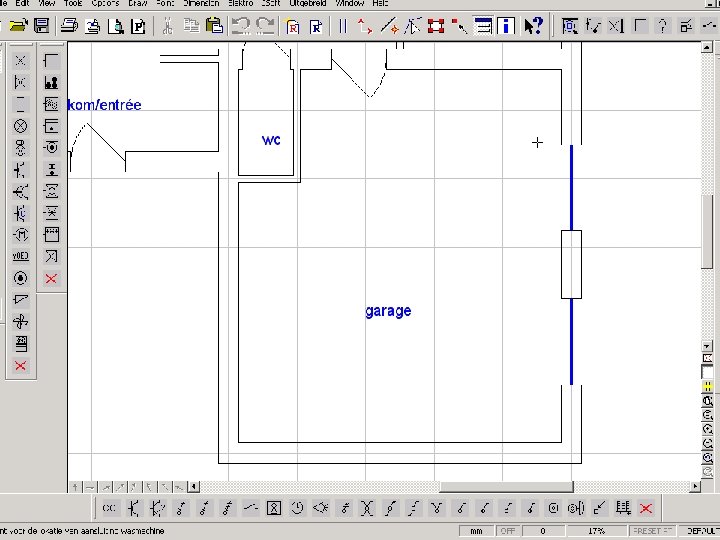Select the lamp (circle with cross) symbol

pos(20,126)
